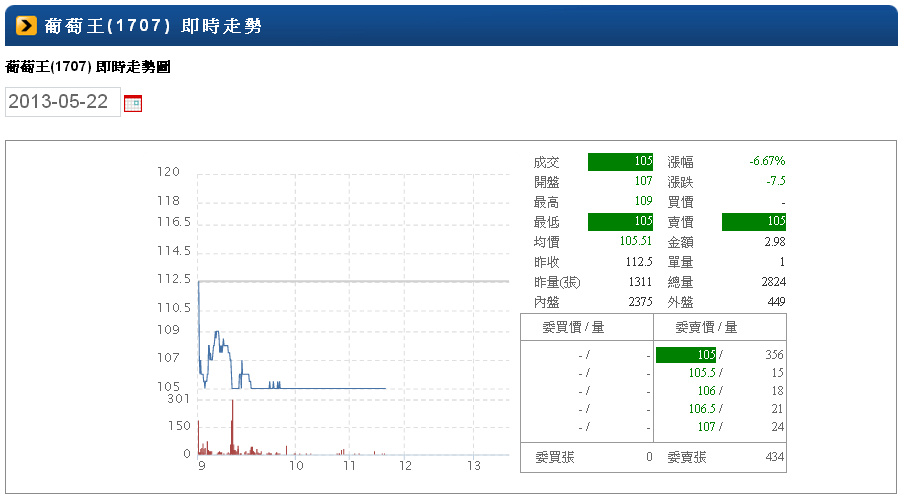Click the 買價 label

(680, 202)
